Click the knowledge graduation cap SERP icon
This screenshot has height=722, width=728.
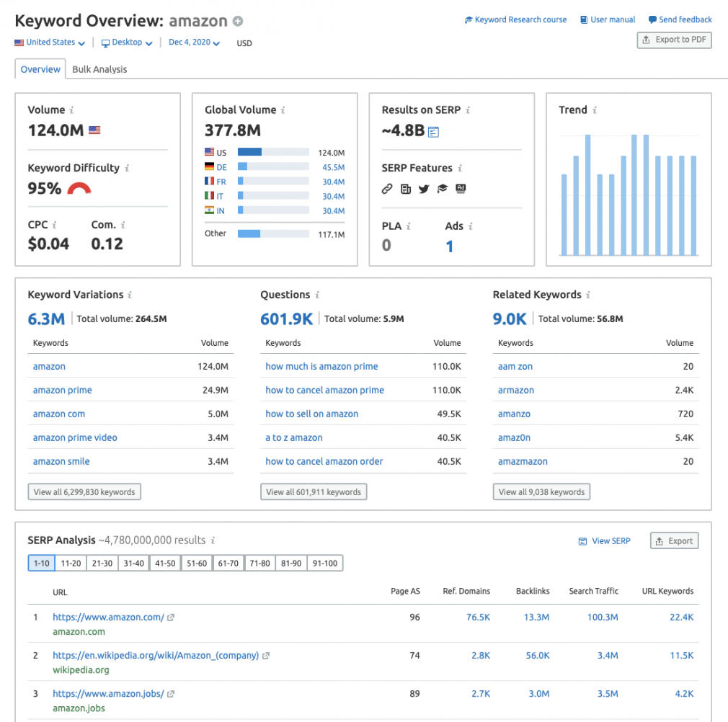(442, 189)
